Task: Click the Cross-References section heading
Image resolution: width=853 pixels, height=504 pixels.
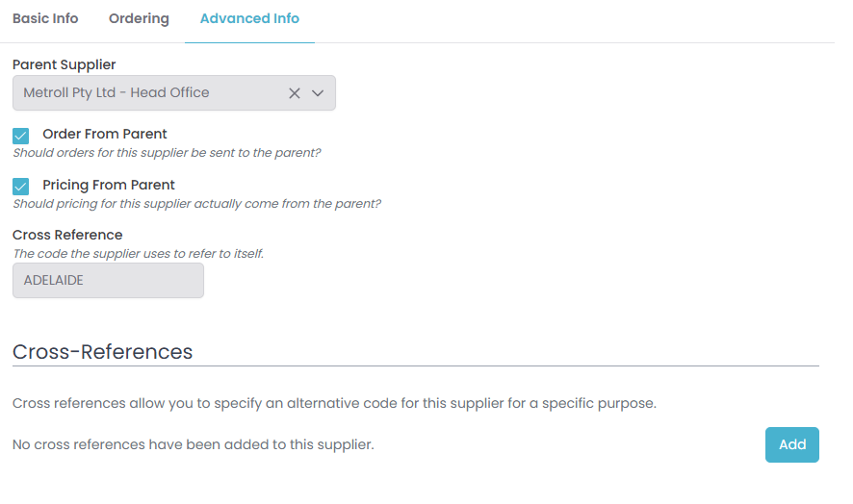Action: (x=103, y=352)
